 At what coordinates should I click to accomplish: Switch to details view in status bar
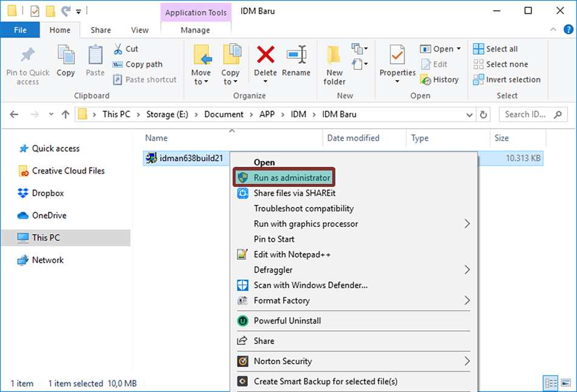coord(550,383)
